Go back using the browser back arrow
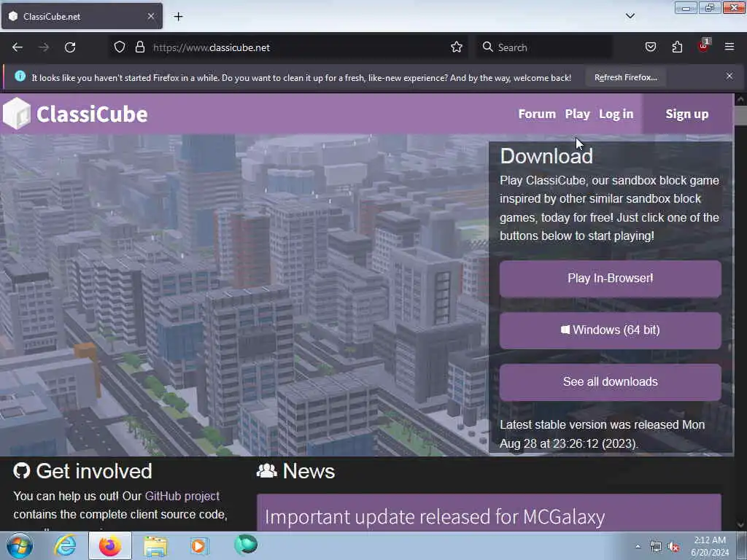 tap(18, 47)
